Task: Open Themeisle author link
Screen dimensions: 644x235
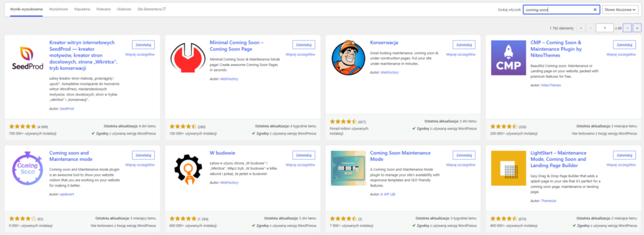Action: [x=549, y=201]
